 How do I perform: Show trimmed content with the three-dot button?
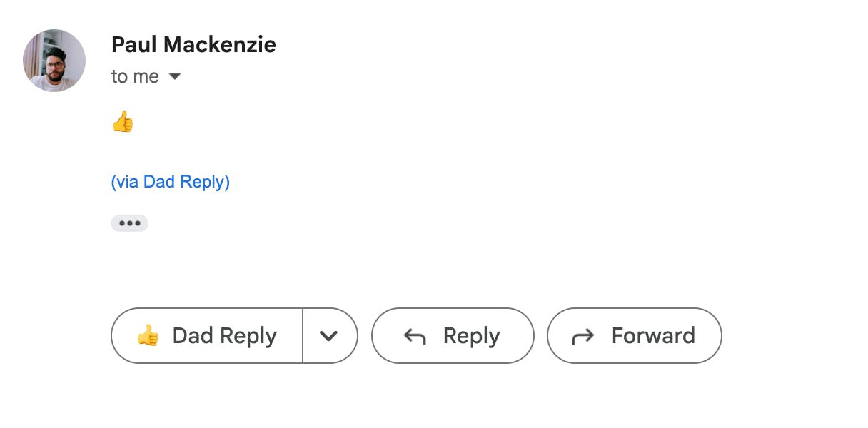(x=129, y=223)
